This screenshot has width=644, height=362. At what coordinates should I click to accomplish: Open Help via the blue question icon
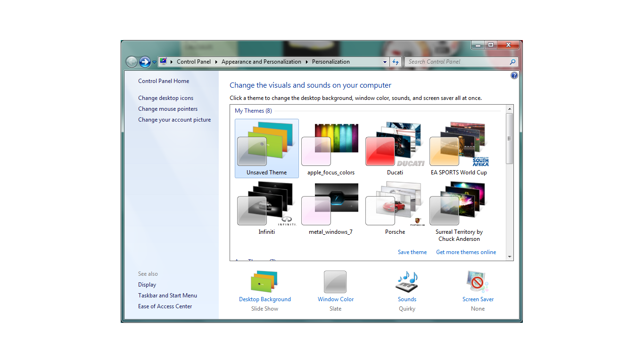pos(514,75)
